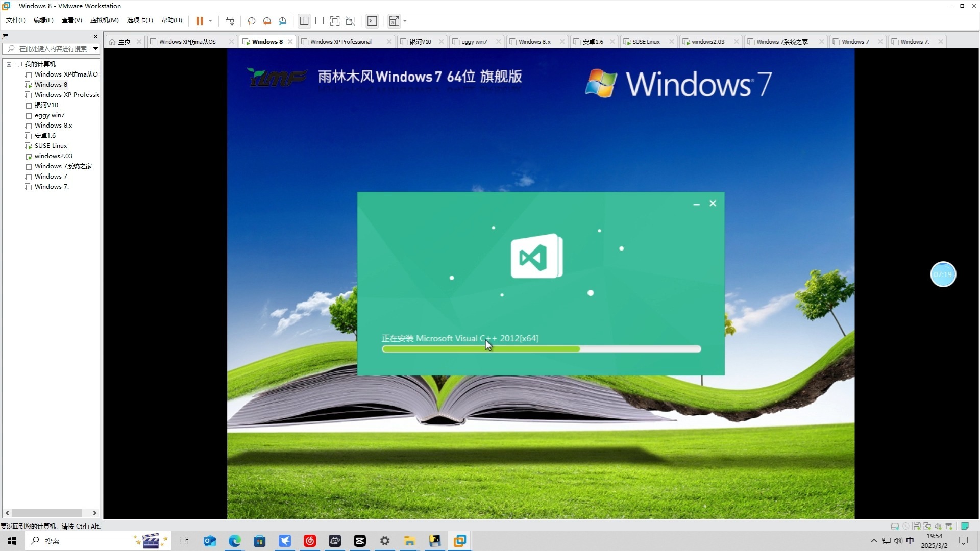Open the stretch guest display dropdown
980x551 pixels.
coord(404,21)
